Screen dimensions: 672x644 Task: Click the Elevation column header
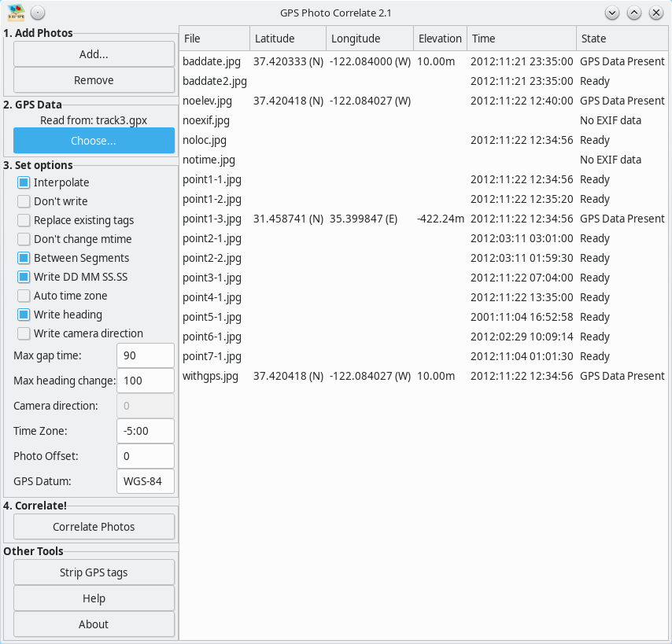pos(440,39)
